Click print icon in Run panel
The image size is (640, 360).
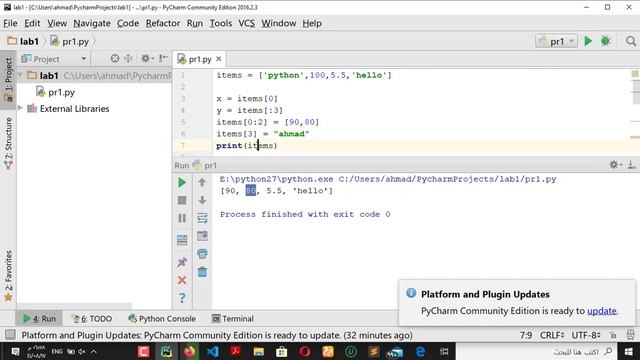coord(202,254)
